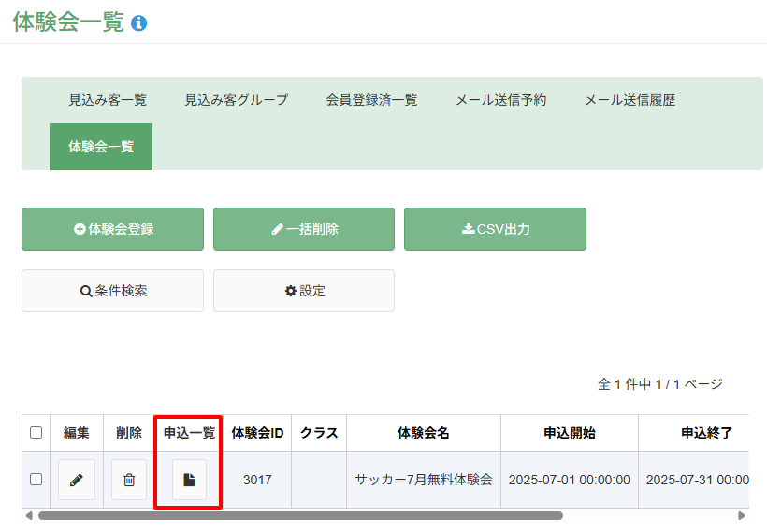Select the メール送信履歴 tab
Viewport: 767px width, 532px height.
630,100
